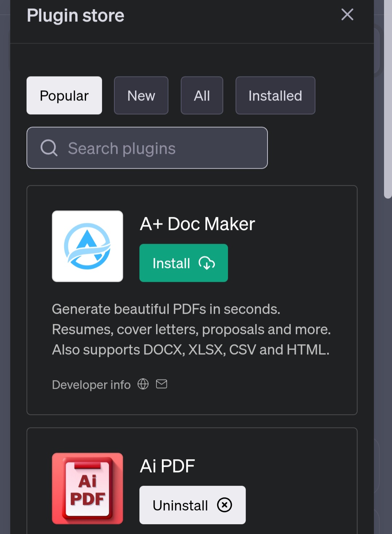The image size is (392, 534).
Task: Close the Plugin store with the X icon
Action: pos(347,15)
